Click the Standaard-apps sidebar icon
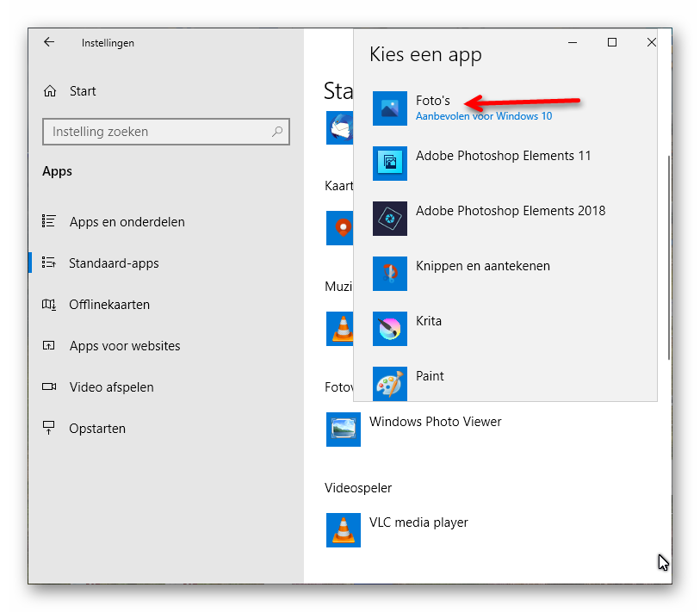 tap(49, 263)
